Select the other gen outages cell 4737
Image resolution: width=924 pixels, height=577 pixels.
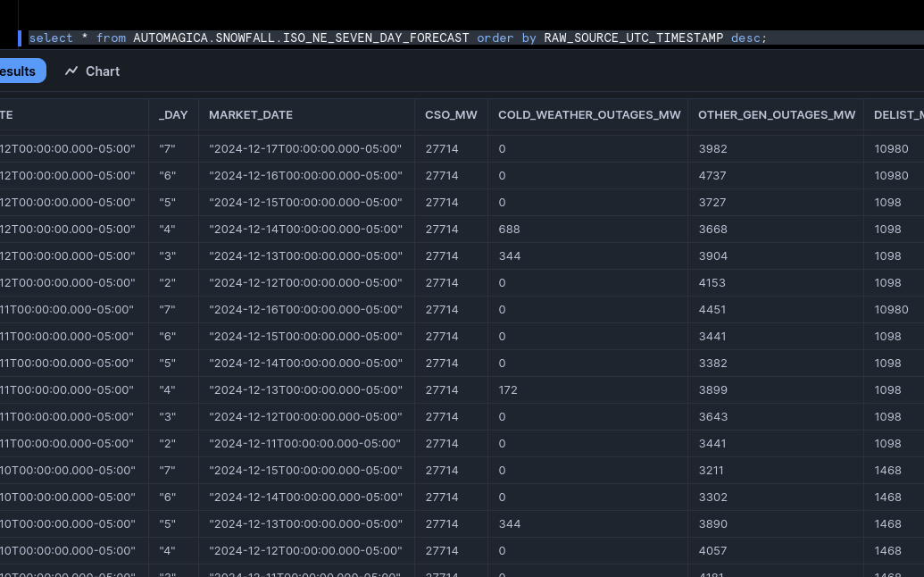(x=712, y=176)
